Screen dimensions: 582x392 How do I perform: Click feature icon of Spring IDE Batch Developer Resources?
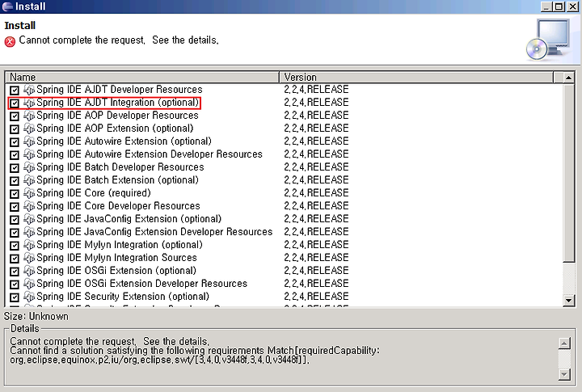click(x=29, y=167)
